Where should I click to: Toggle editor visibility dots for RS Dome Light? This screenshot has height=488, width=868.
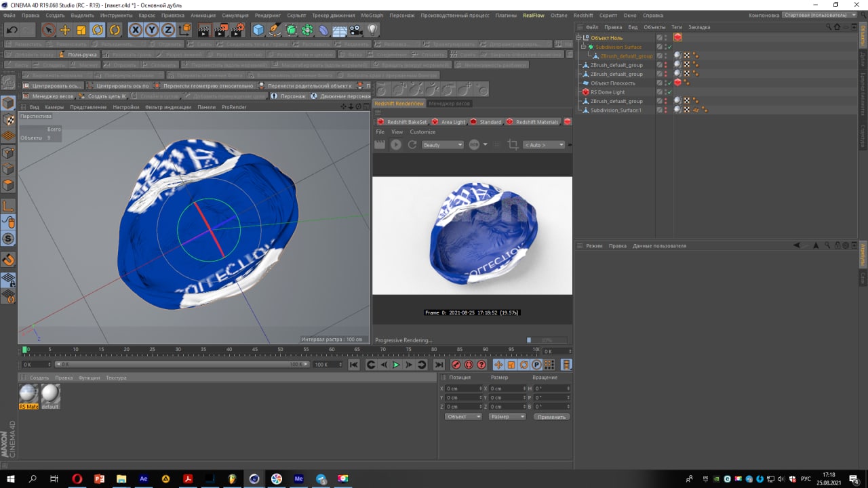665,92
